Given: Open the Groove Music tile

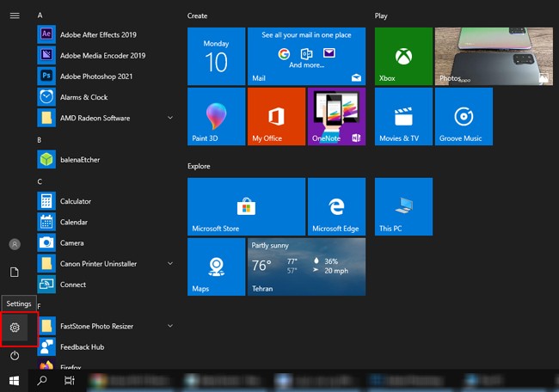Looking at the screenshot, I should (x=464, y=117).
